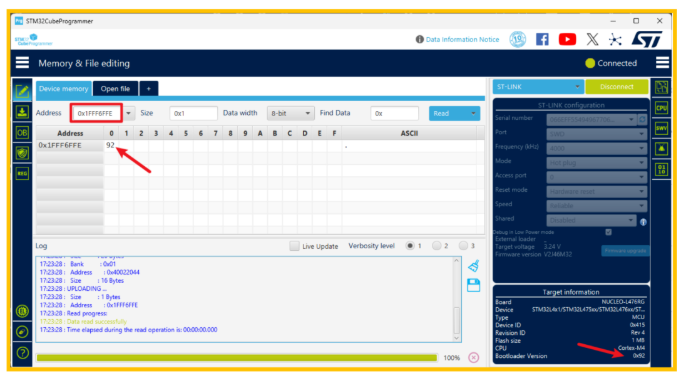Open the Memory & File editing pencil icon

(x=22, y=91)
